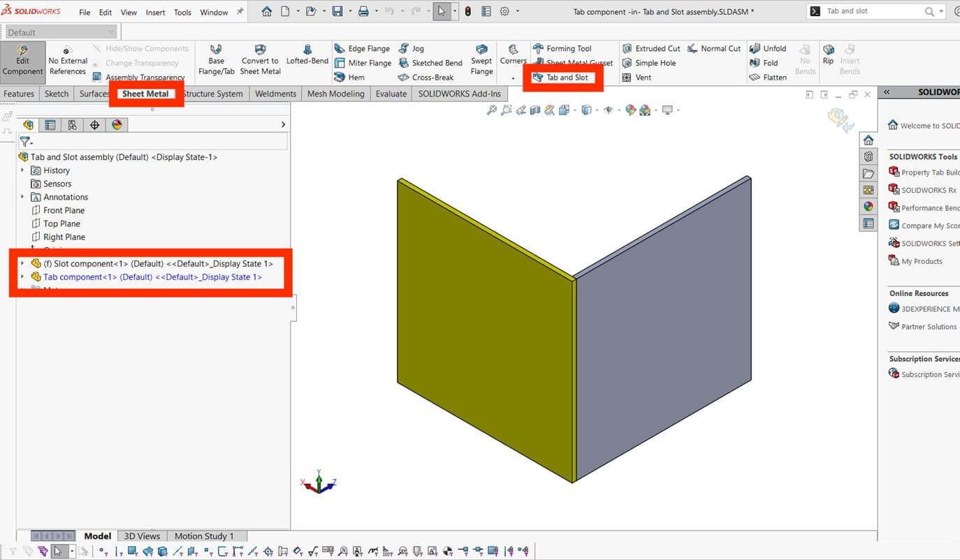Click Edit Component in the ribbon
This screenshot has height=560, width=960.
click(x=23, y=61)
